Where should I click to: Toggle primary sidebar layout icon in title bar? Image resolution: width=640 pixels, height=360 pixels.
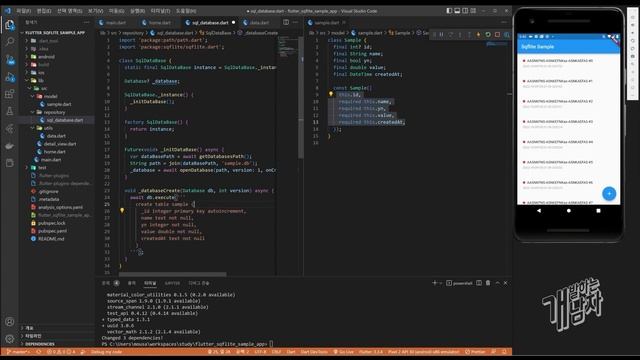click(x=449, y=11)
